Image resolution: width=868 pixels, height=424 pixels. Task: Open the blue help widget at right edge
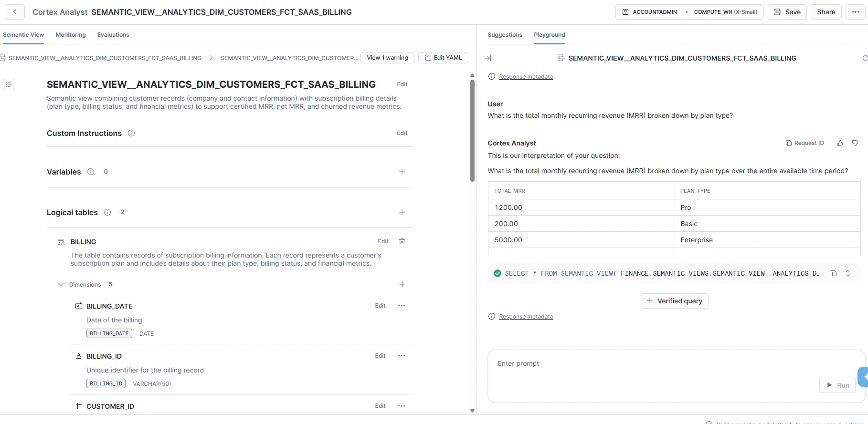[x=863, y=377]
